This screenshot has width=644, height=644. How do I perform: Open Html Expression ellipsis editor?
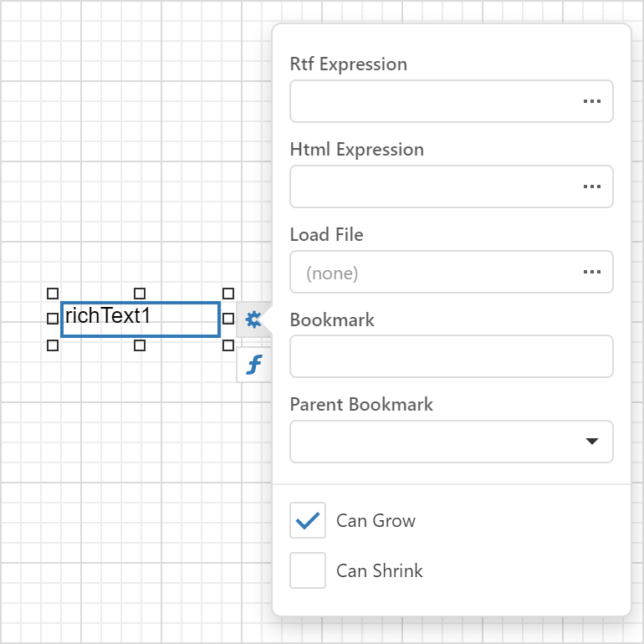point(592,187)
